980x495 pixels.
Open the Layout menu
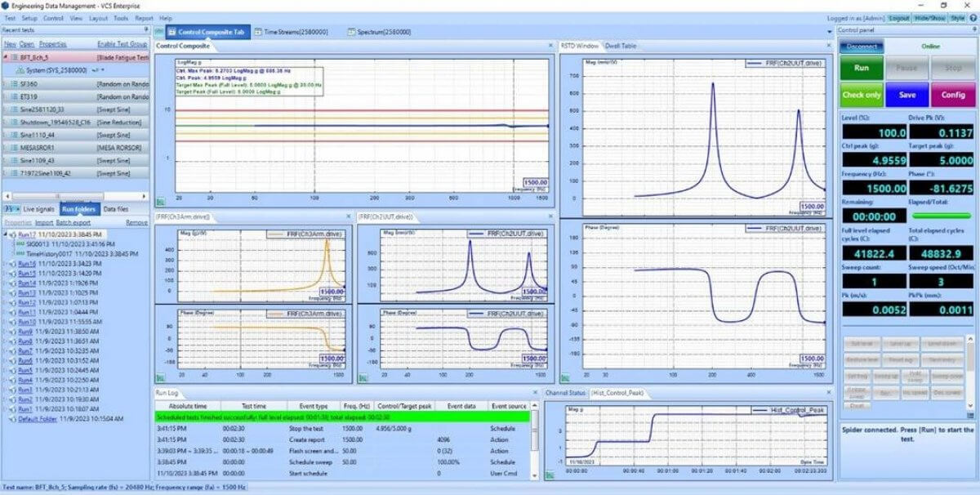[x=98, y=18]
